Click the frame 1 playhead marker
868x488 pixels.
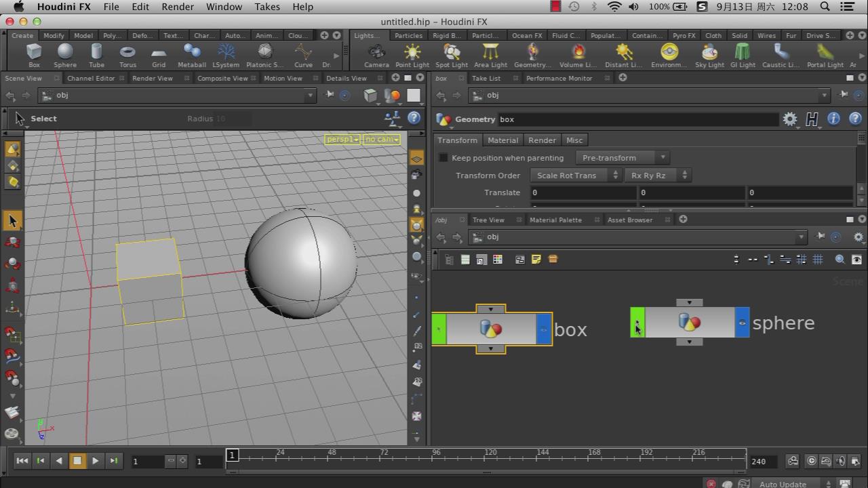pyautogui.click(x=232, y=455)
